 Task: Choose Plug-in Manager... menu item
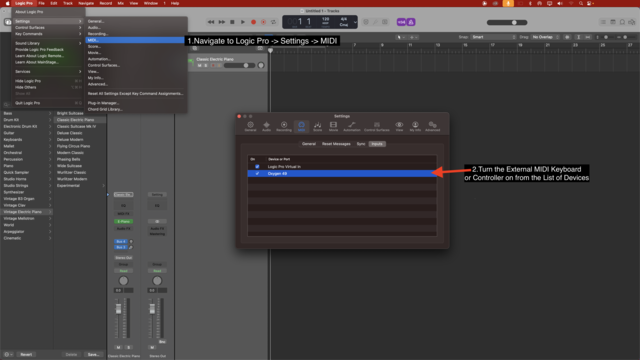pyautogui.click(x=135, y=103)
